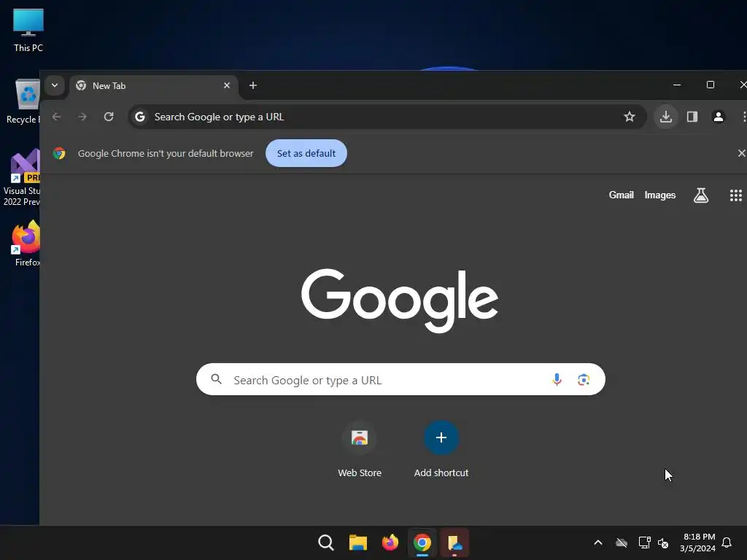This screenshot has height=560, width=747.
Task: Open network status tray icon
Action: 644,542
